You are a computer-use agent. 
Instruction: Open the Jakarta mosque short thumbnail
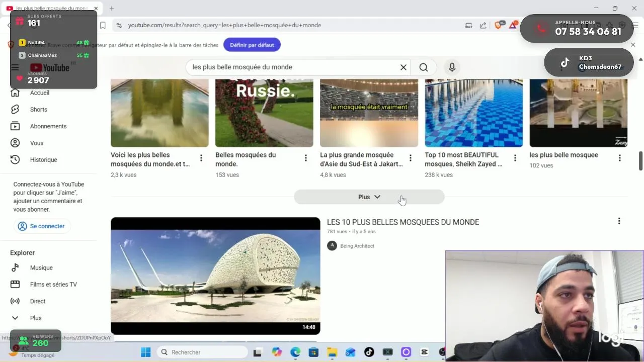(369, 113)
